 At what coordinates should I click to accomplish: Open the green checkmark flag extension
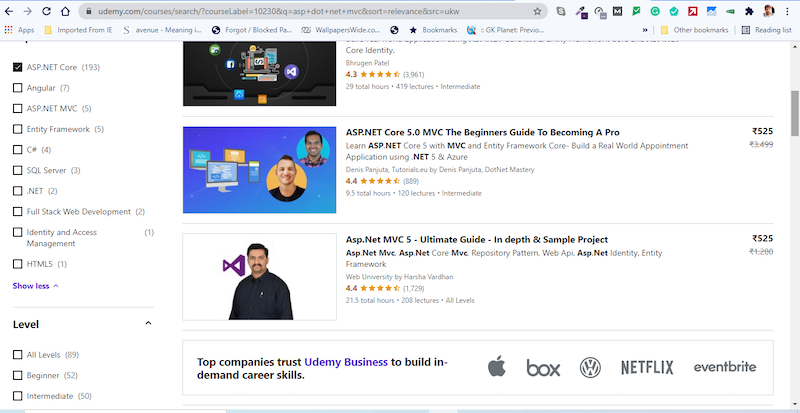coord(636,11)
